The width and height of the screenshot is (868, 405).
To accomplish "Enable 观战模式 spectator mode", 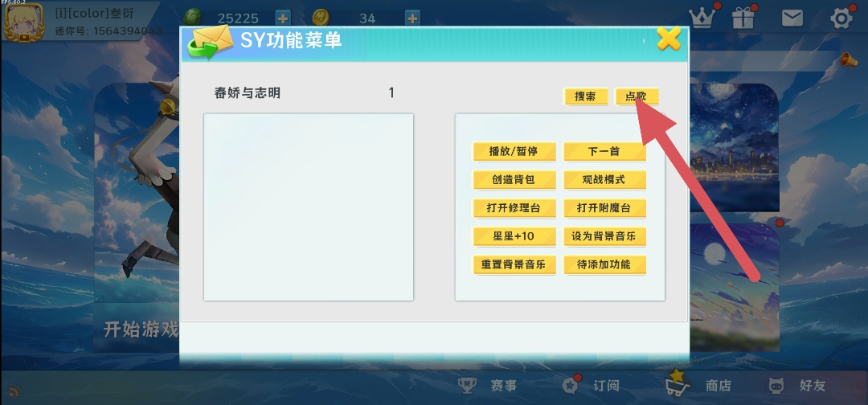I will click(x=604, y=180).
